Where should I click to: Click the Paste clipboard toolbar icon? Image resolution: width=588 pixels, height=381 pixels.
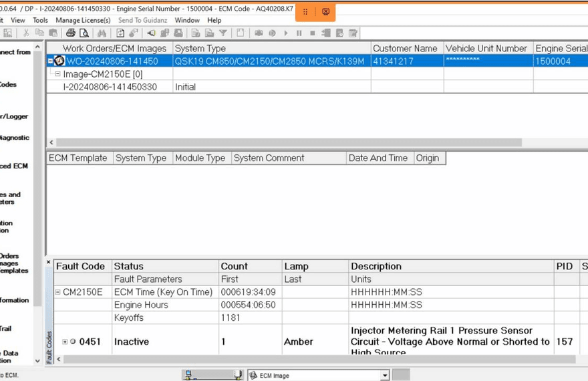pyautogui.click(x=53, y=33)
